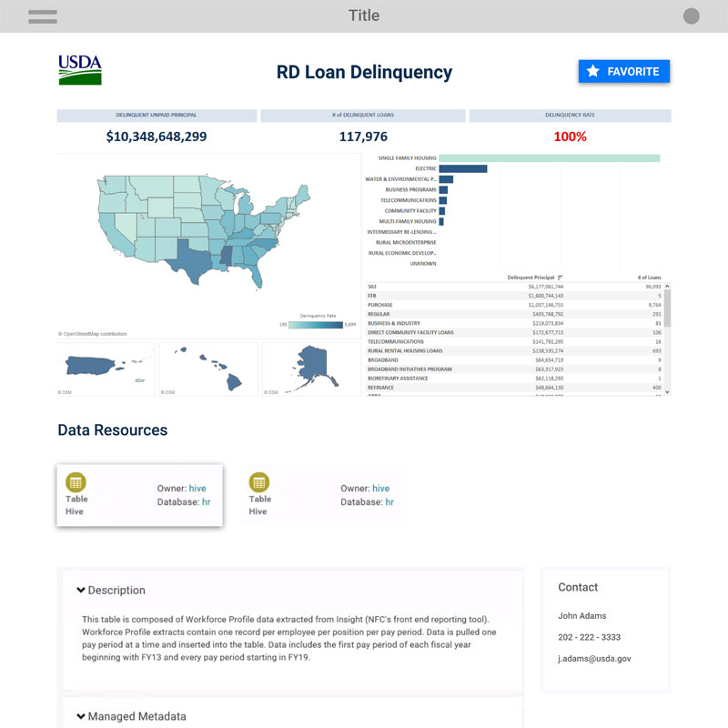This screenshot has width=728, height=728.
Task: Click the second Hive table icon
Action: 259,482
